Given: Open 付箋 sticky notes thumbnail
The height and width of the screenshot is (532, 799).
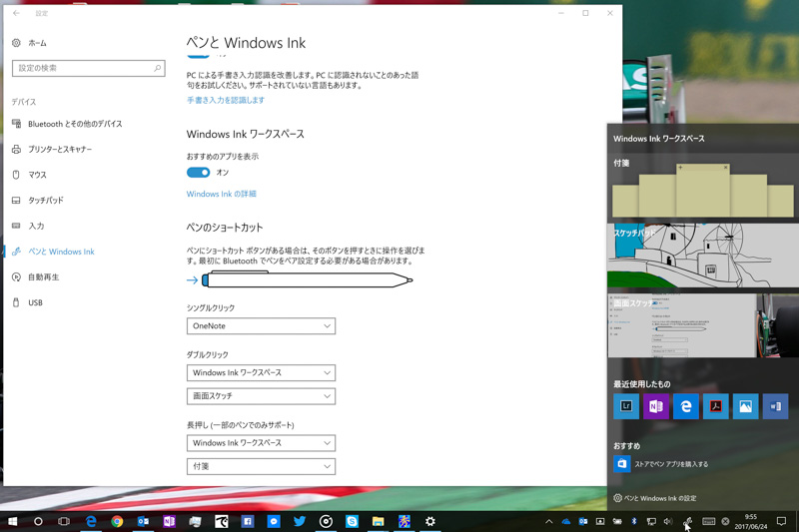Looking at the screenshot, I should pyautogui.click(x=703, y=190).
